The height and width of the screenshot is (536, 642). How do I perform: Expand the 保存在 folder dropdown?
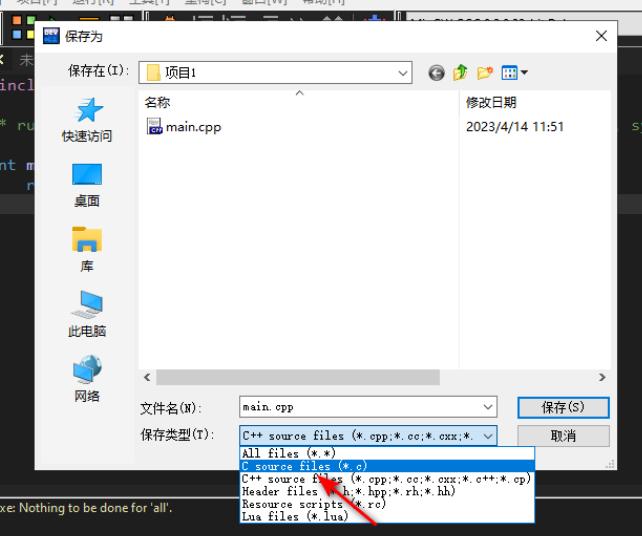point(402,73)
